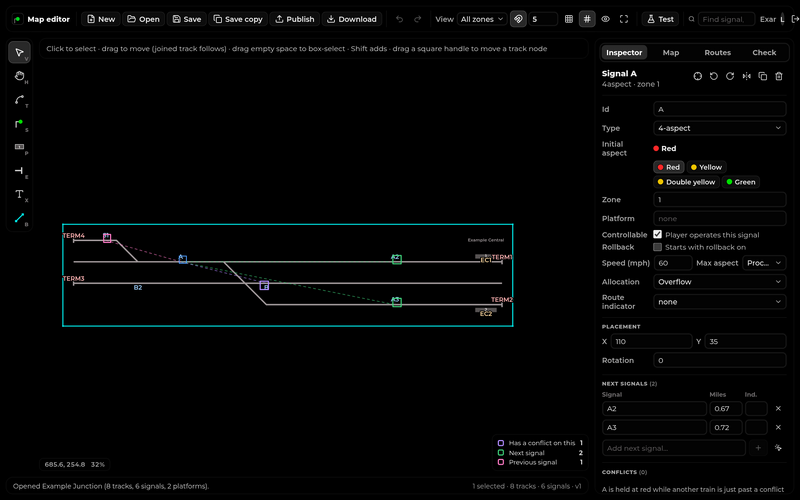Click the Find signal search field
The width and height of the screenshot is (800, 500).
click(727, 19)
